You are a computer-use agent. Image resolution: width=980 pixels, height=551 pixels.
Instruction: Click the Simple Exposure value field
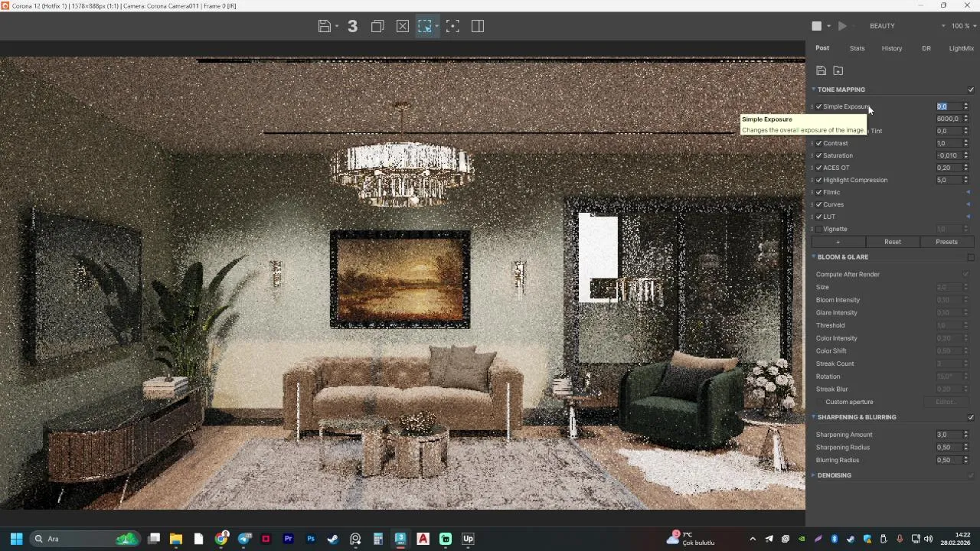click(x=949, y=106)
